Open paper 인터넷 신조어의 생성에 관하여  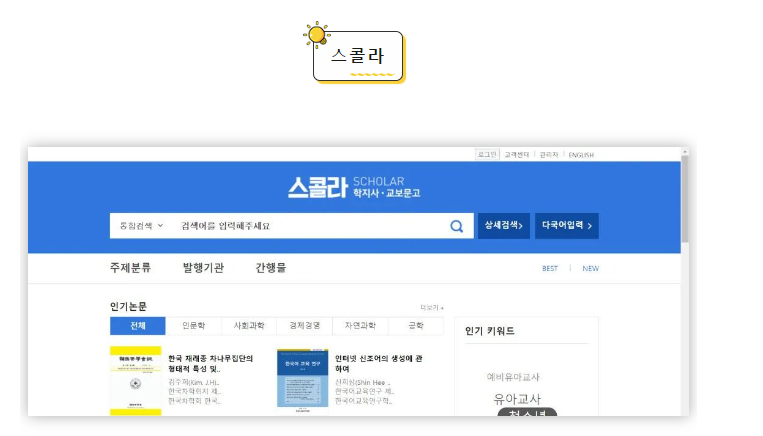pos(379,363)
